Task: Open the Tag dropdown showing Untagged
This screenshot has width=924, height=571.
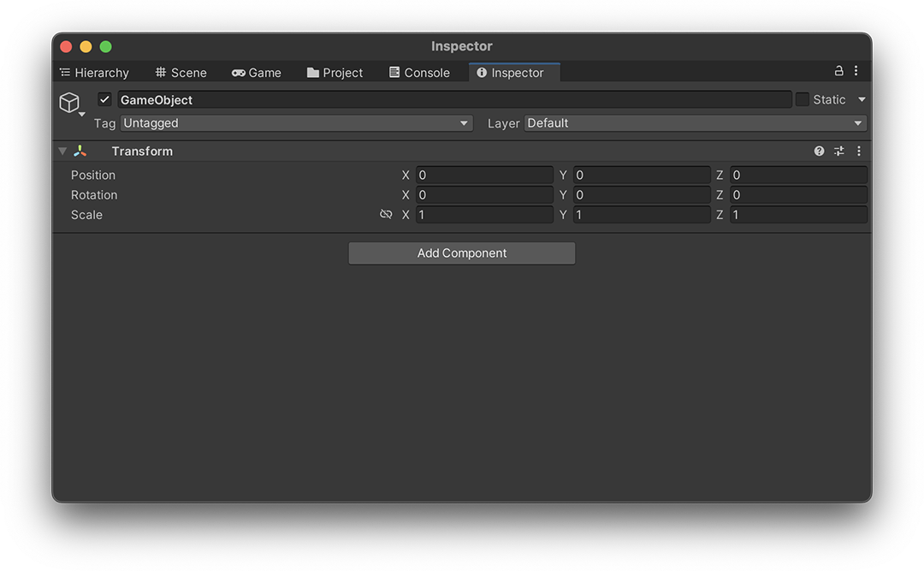Action: [x=296, y=123]
